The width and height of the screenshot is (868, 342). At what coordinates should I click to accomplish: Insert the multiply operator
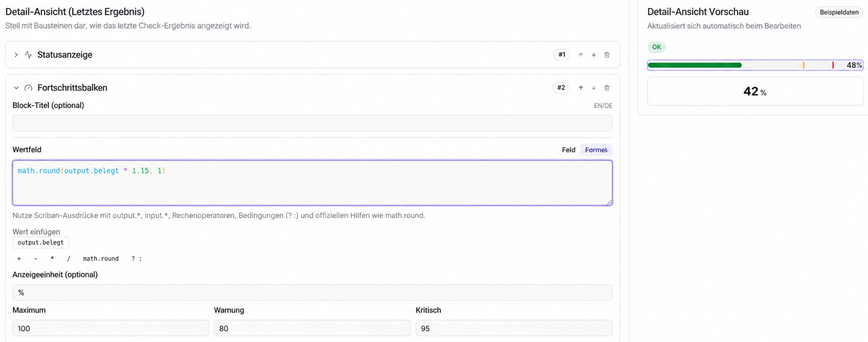(52, 258)
